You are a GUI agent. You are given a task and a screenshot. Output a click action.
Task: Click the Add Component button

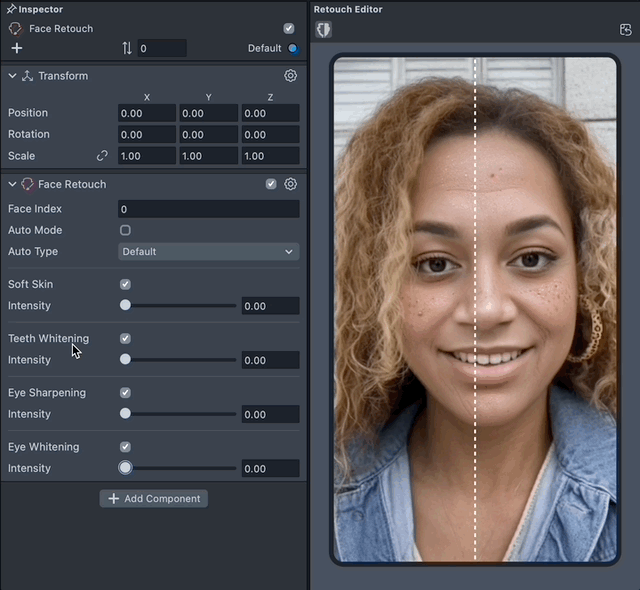click(x=154, y=498)
